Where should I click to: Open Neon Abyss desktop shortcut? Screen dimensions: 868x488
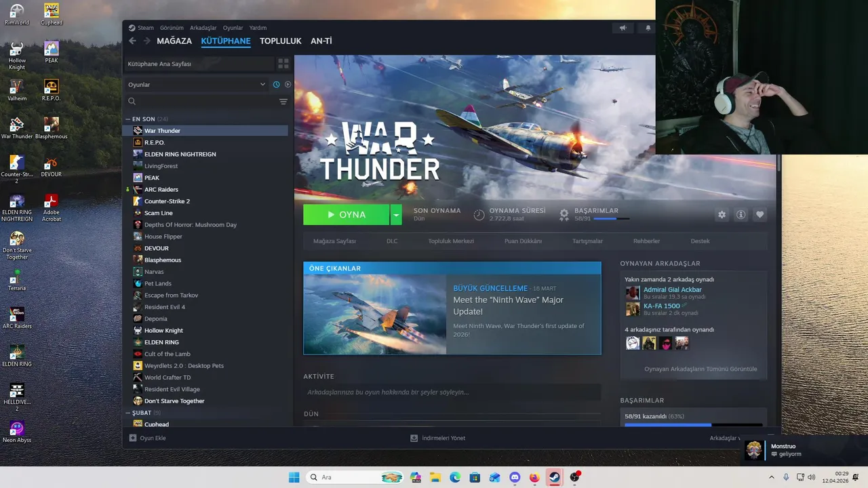pyautogui.click(x=17, y=432)
